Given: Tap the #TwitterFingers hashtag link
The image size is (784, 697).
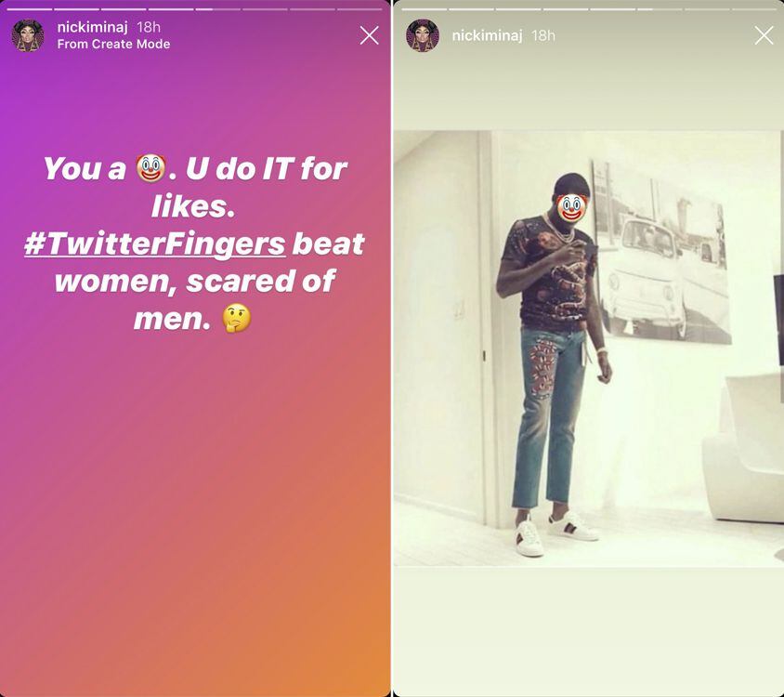Looking at the screenshot, I should [155, 244].
